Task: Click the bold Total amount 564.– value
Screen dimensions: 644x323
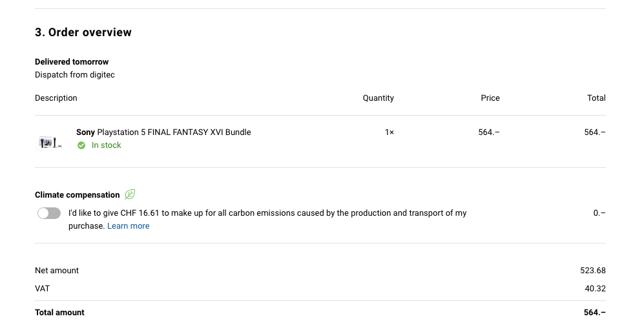Action: (595, 313)
